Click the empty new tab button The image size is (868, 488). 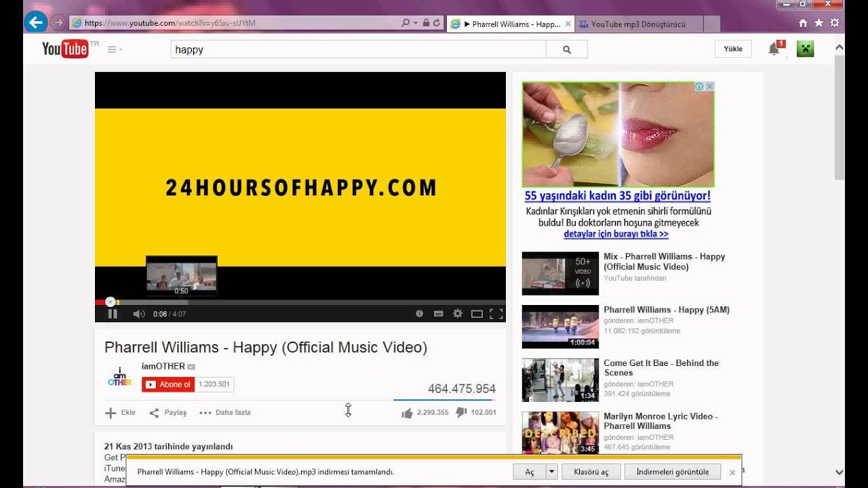tap(711, 24)
